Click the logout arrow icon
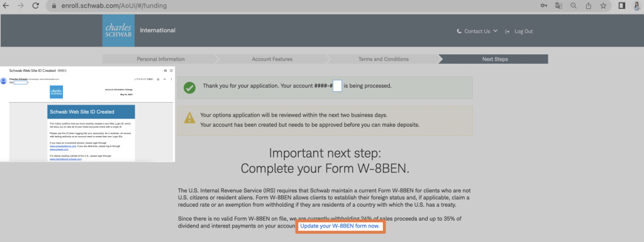This screenshot has width=644, height=242. [508, 32]
